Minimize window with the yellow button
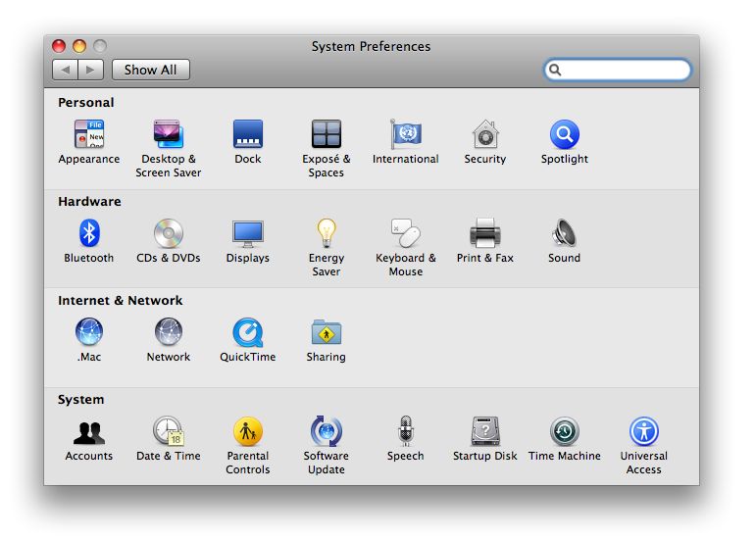 79,46
